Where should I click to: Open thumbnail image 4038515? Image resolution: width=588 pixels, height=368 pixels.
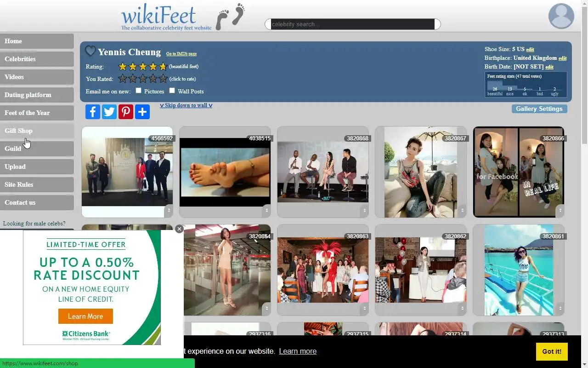(x=225, y=172)
